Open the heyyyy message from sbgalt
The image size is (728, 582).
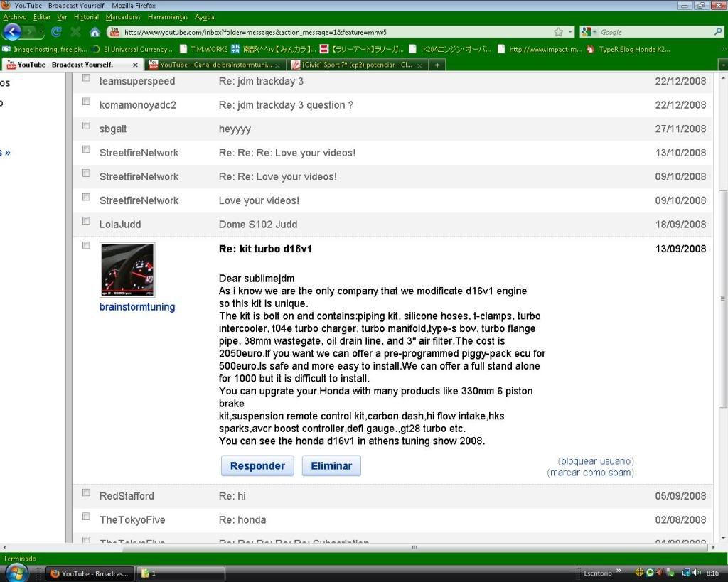[x=235, y=129]
